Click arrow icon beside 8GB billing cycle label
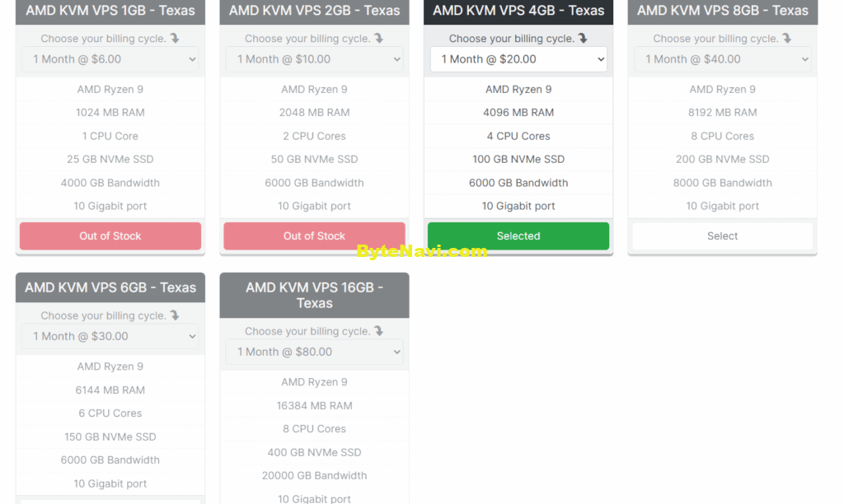This screenshot has width=844, height=504. (787, 38)
